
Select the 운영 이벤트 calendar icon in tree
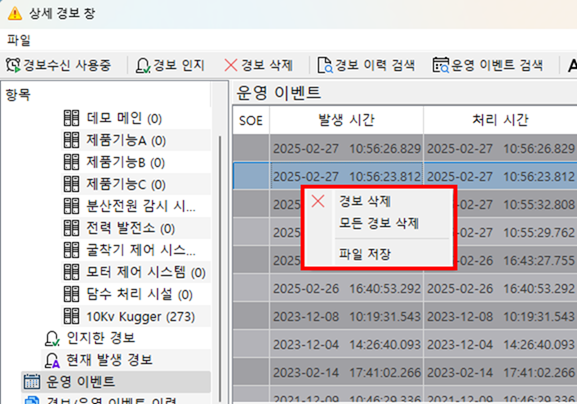[x=32, y=382]
